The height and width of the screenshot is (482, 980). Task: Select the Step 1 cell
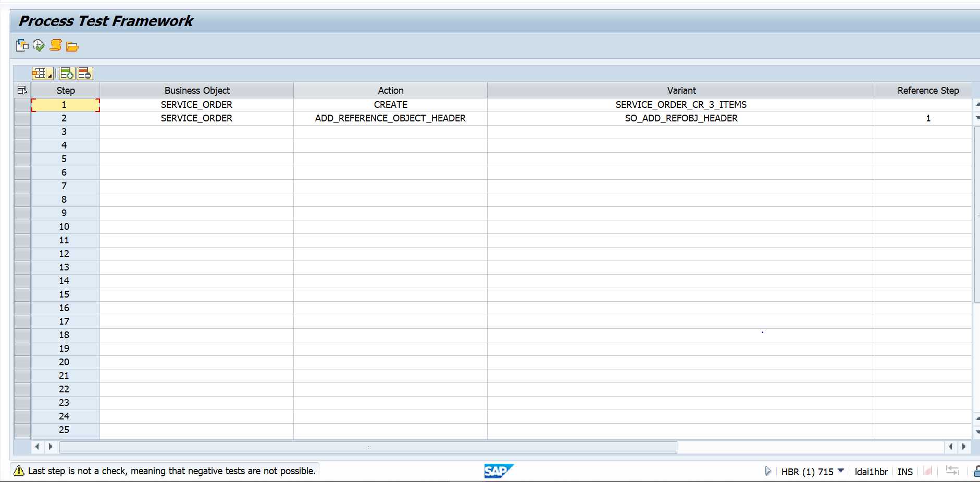[x=65, y=105]
